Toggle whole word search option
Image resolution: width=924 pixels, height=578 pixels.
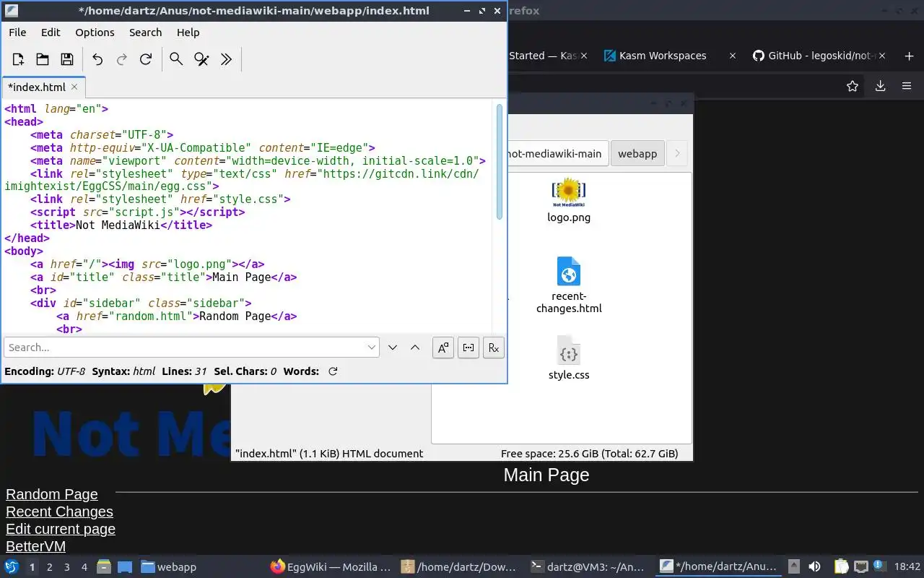coord(468,348)
